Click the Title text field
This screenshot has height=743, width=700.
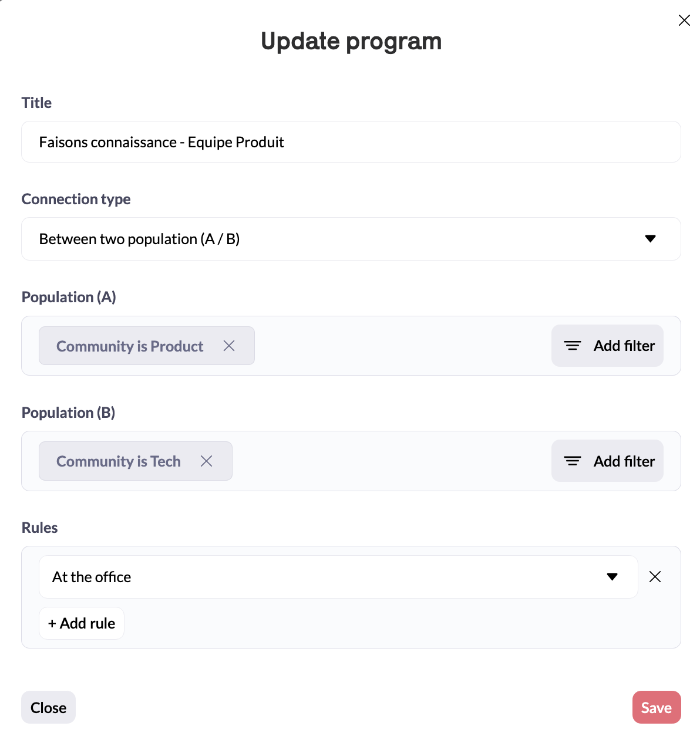click(x=351, y=142)
